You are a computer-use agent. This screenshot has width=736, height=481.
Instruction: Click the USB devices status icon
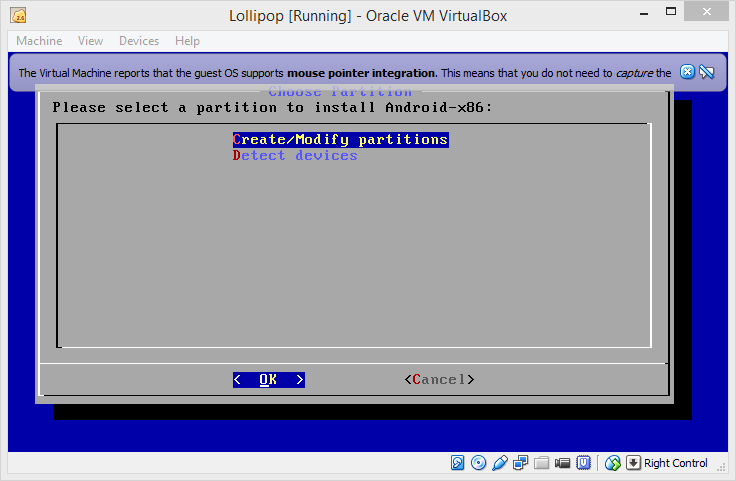pos(499,463)
